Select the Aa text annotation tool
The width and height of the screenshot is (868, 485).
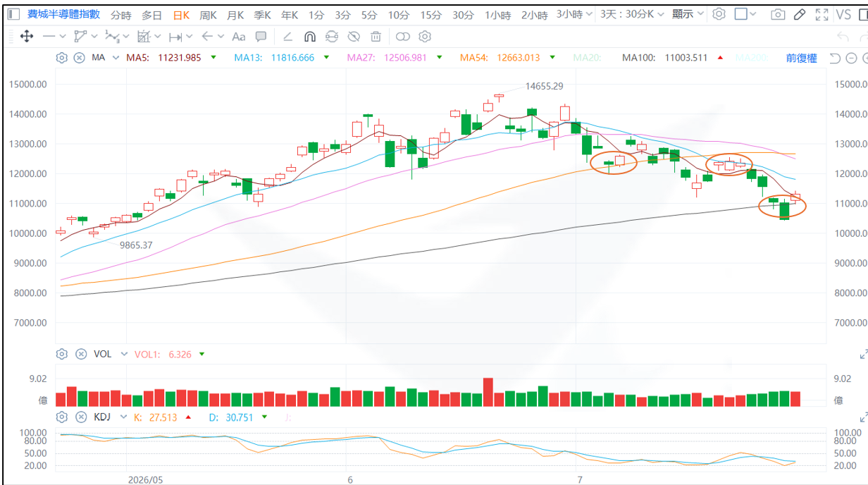239,37
